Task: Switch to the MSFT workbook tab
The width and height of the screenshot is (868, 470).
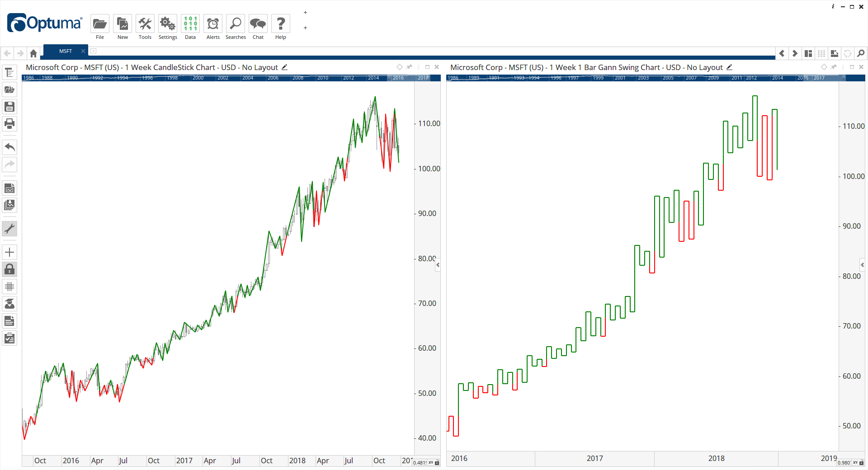Action: 66,51
